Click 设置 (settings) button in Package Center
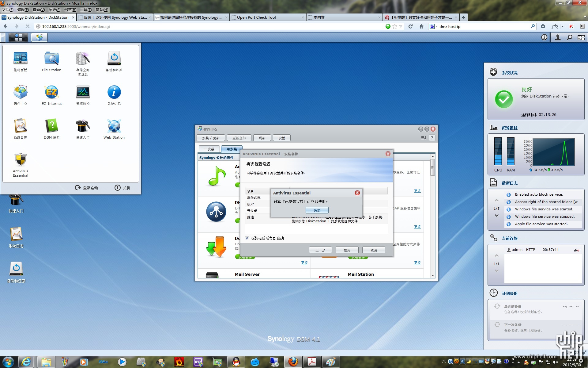This screenshot has height=368, width=588. coord(282,138)
